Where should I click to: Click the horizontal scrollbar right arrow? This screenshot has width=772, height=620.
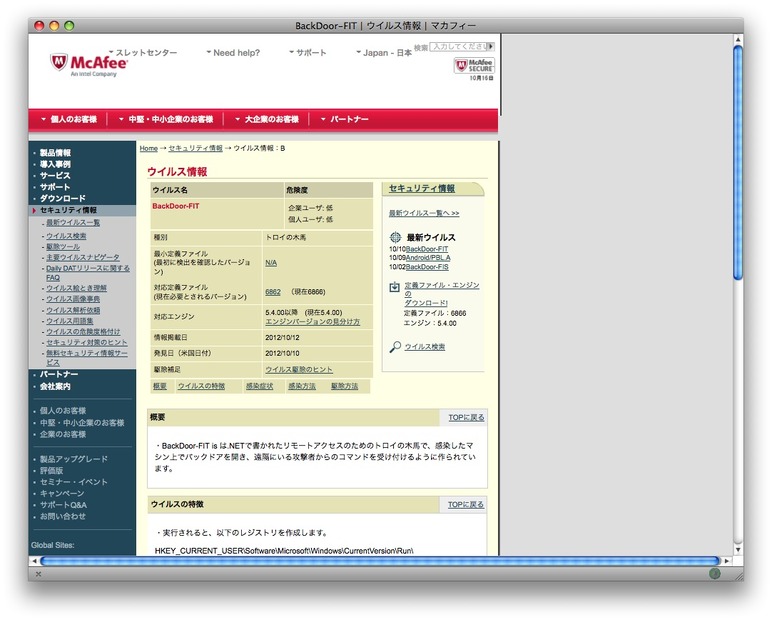click(727, 561)
